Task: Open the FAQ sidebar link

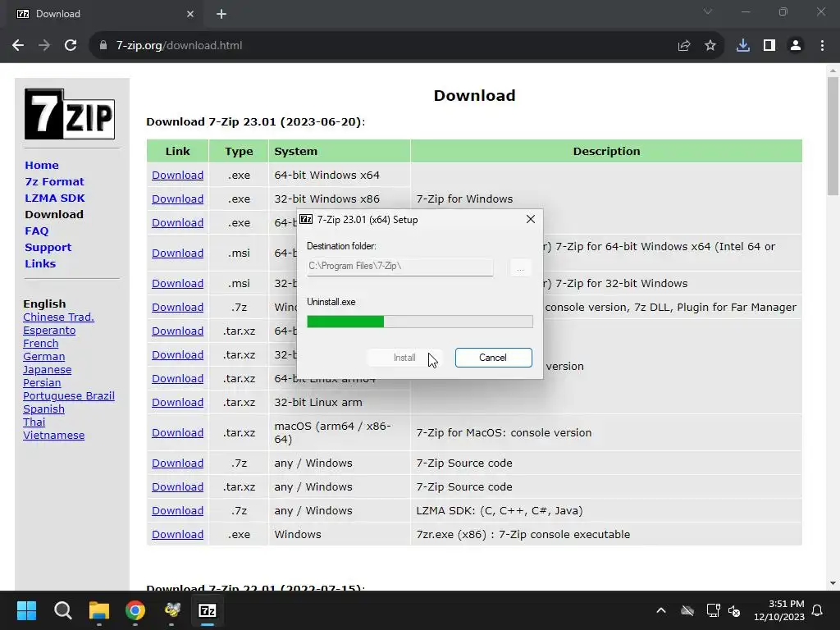Action: tap(36, 231)
